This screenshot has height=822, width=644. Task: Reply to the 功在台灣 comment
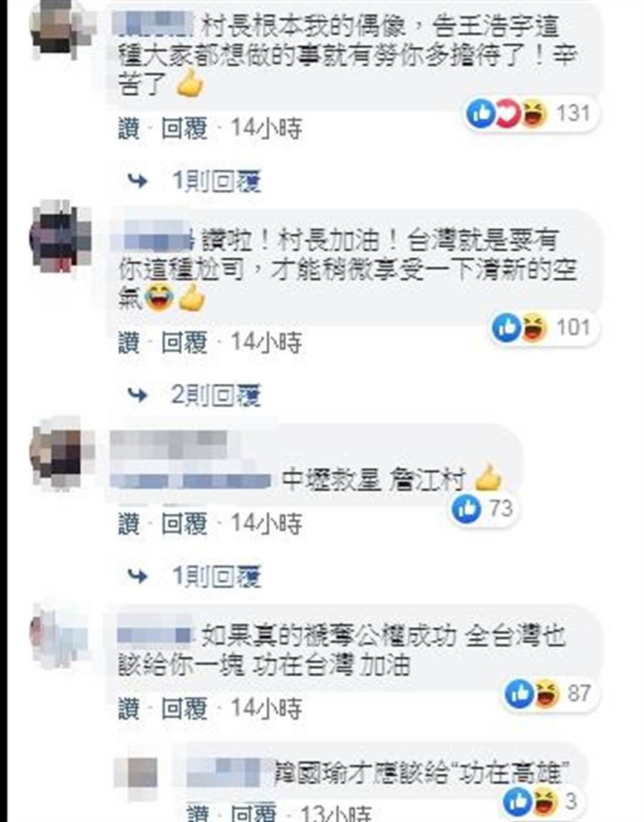[x=184, y=709]
